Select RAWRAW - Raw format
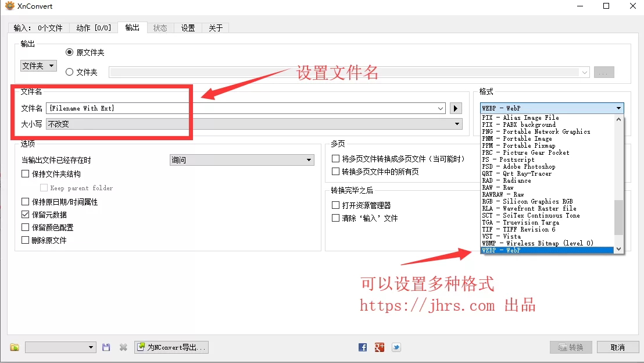The width and height of the screenshot is (644, 363). pyautogui.click(x=548, y=194)
